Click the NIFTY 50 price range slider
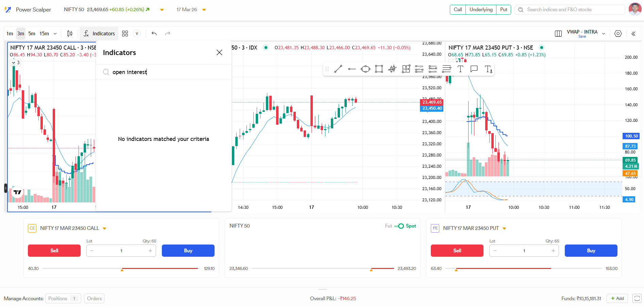The height and width of the screenshot is (307, 644). (322, 269)
